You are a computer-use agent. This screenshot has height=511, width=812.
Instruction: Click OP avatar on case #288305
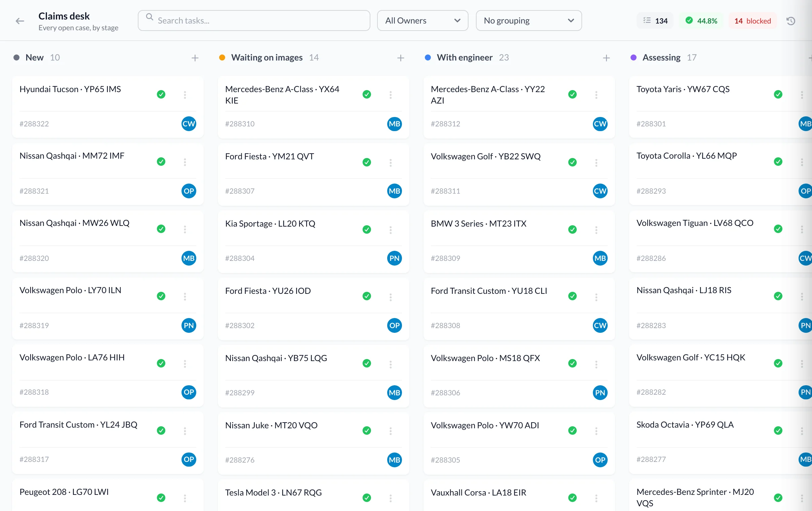coord(600,460)
